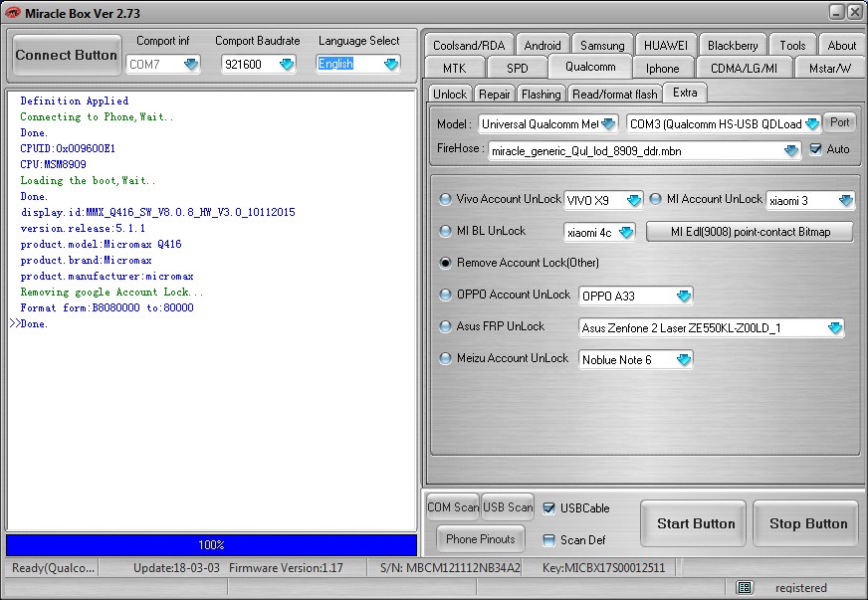Screen dimensions: 868x600
Task: Expand the Asus Zenfone 2 Laser dropdown
Action: [x=835, y=328]
